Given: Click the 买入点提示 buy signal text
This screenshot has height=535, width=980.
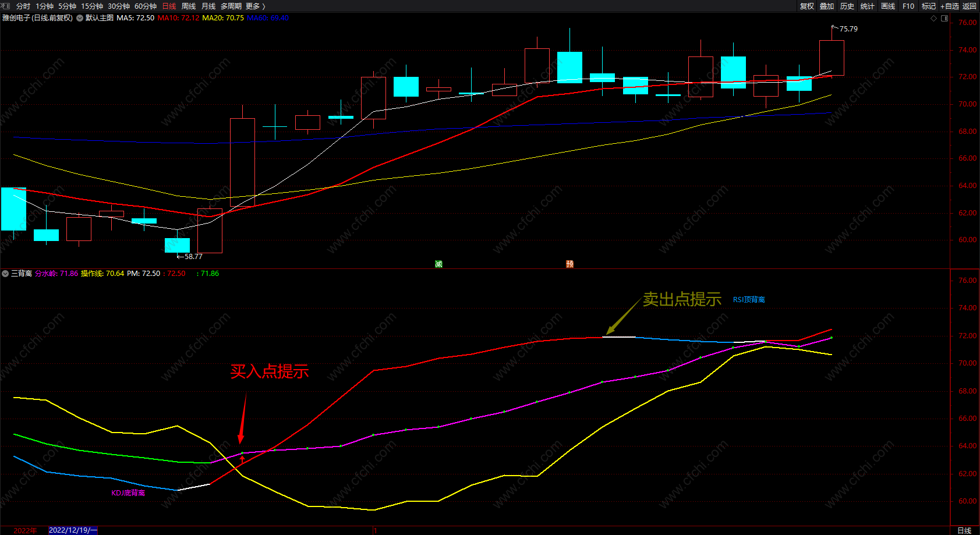Looking at the screenshot, I should [270, 371].
